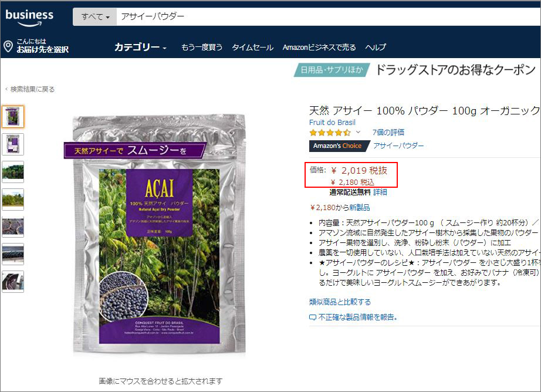This screenshot has height=392, width=541.
Task: Select the first product thumbnail of pouch
Action: click(13, 117)
